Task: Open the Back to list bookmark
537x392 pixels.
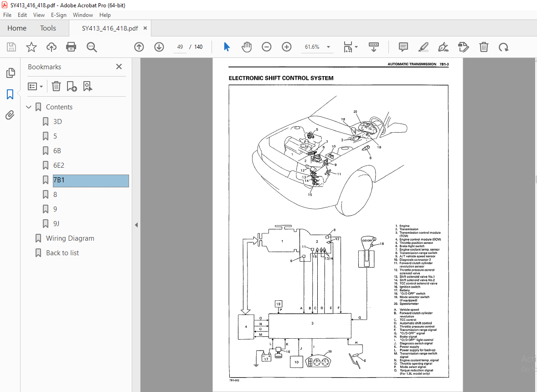Action: [x=62, y=253]
